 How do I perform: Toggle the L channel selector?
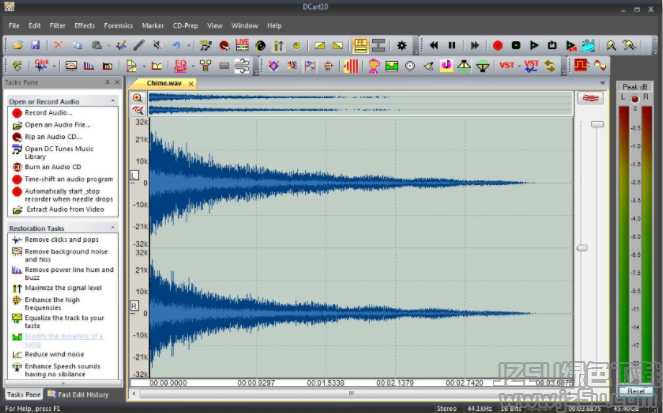134,175
